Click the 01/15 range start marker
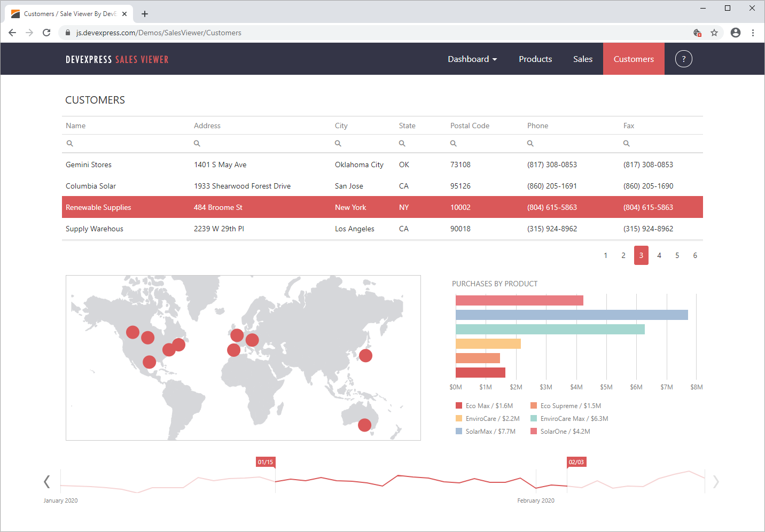765x532 pixels. click(x=266, y=462)
